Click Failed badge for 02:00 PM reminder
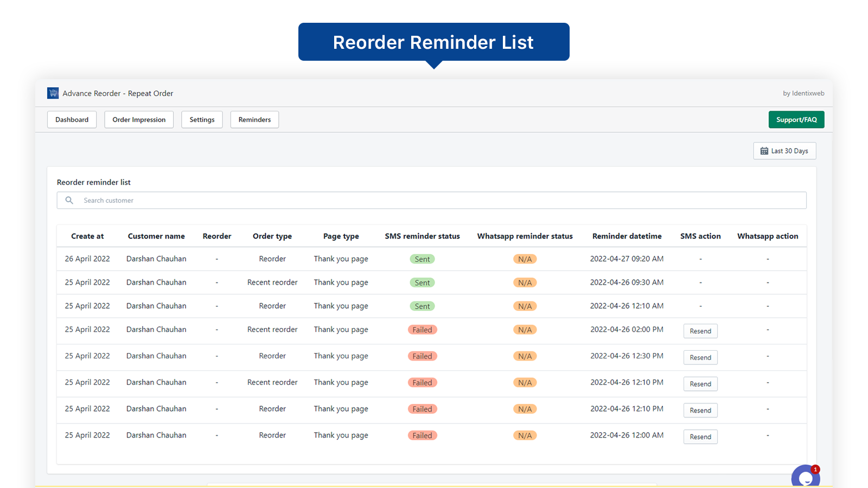This screenshot has width=868, height=488. pyautogui.click(x=422, y=330)
